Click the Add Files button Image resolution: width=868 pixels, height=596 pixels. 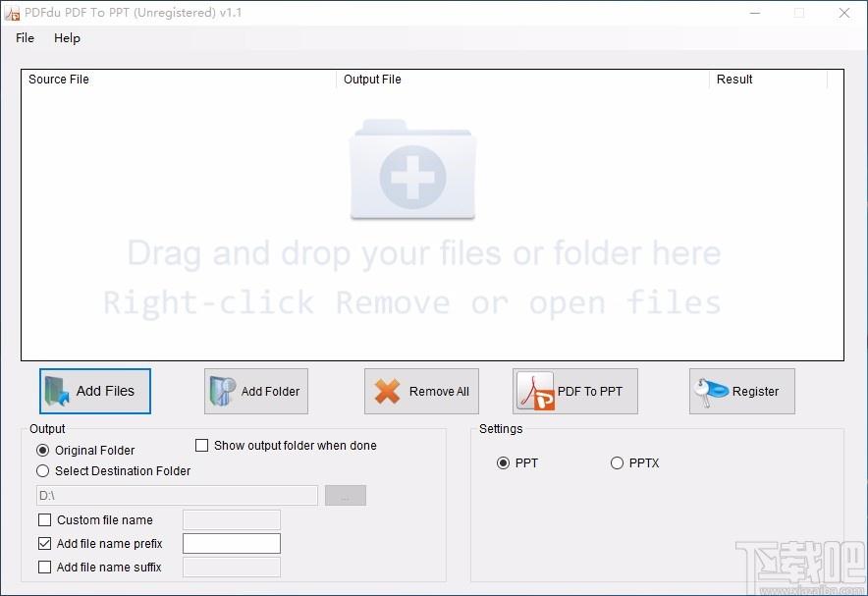coord(94,391)
